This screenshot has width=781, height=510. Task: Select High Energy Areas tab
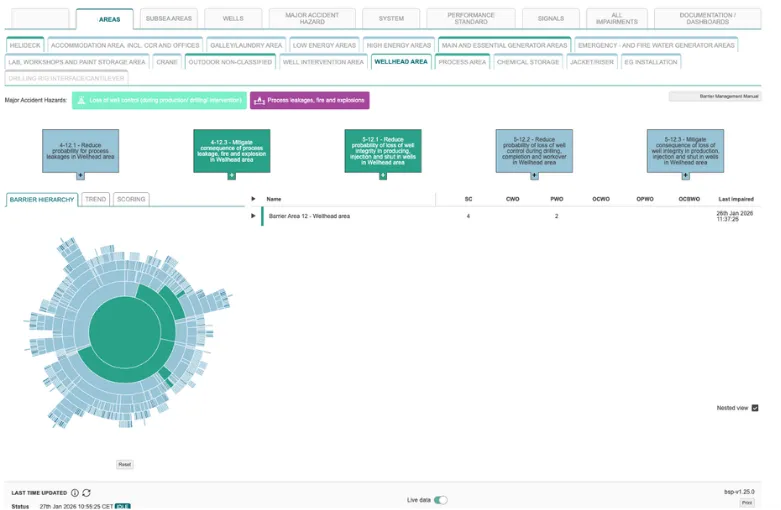tap(399, 45)
